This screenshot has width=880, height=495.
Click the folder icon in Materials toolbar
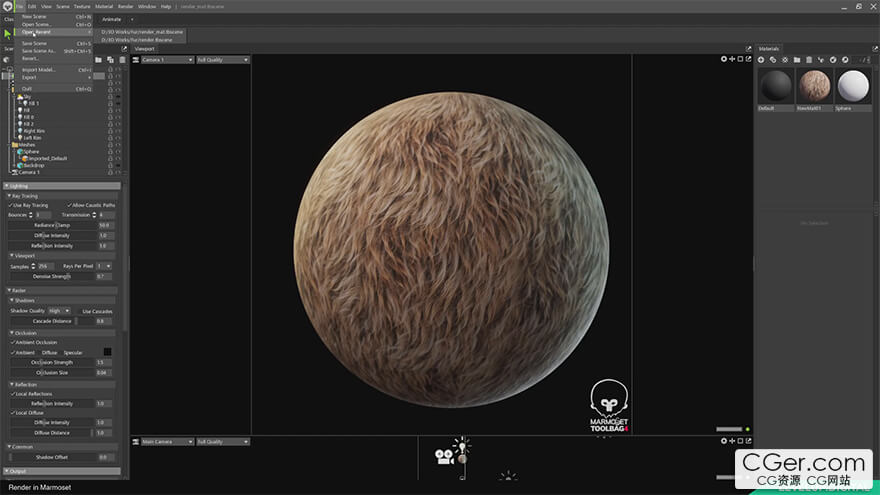[x=797, y=60]
